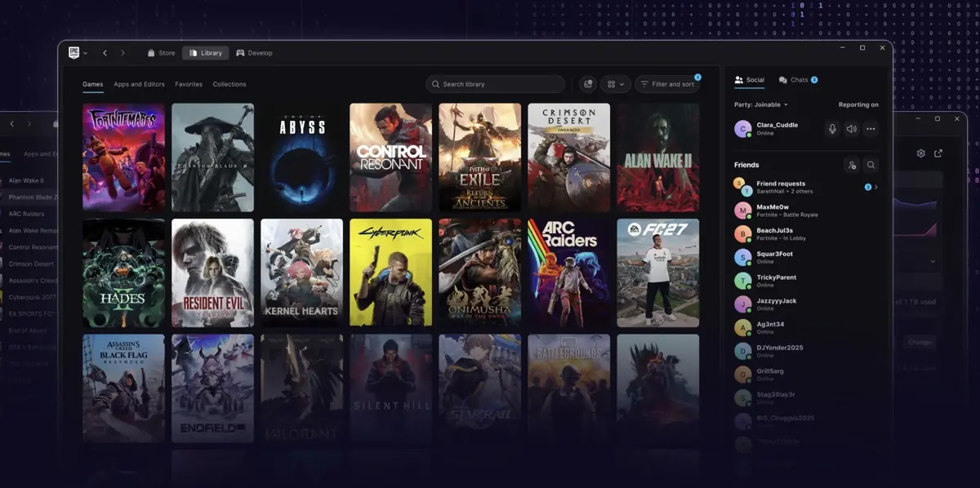The image size is (980, 488).
Task: Click the Search library field
Action: click(495, 84)
